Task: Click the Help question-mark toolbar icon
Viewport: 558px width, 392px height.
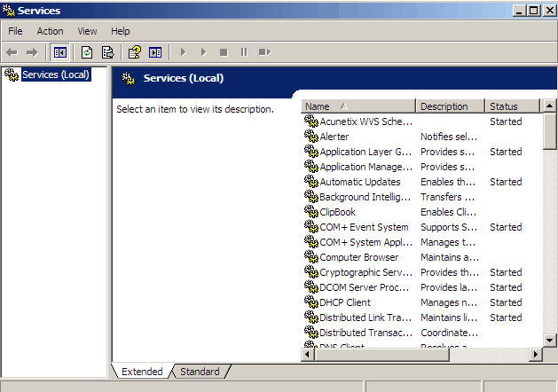Action: (x=135, y=52)
